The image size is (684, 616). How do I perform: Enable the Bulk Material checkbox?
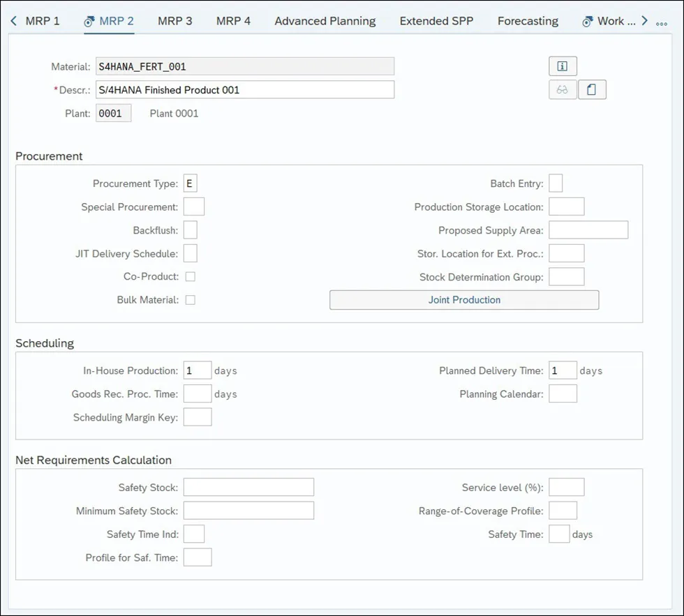(x=190, y=300)
